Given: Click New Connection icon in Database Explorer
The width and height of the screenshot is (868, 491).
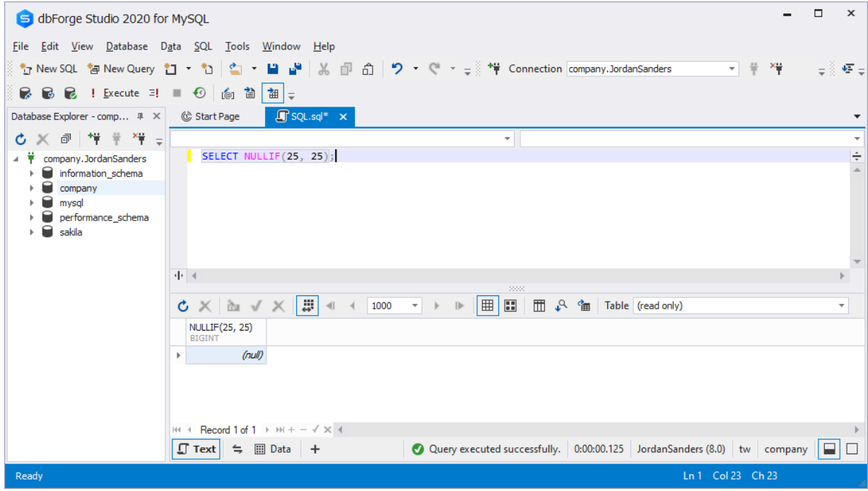Looking at the screenshot, I should [x=94, y=139].
